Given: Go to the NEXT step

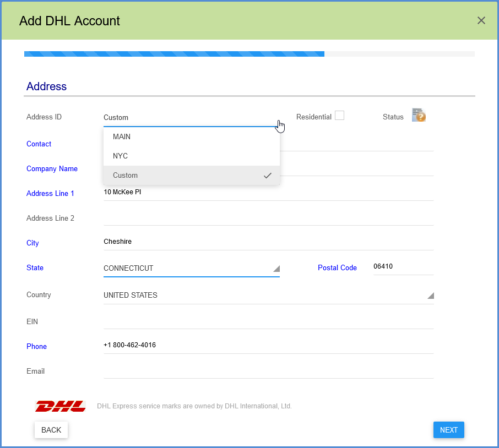Looking at the screenshot, I should tap(449, 430).
